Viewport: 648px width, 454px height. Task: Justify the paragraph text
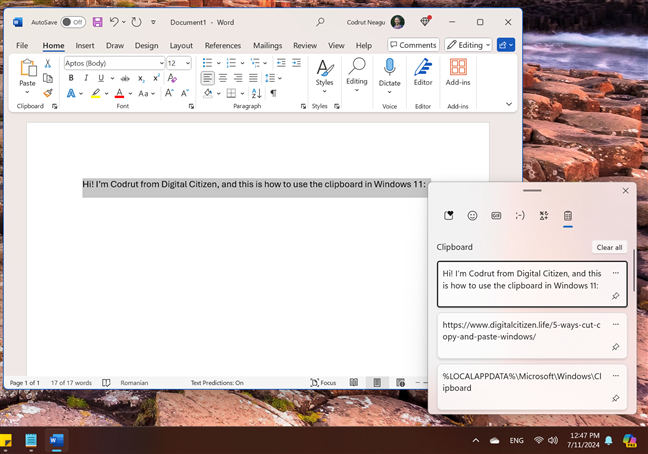(253, 78)
